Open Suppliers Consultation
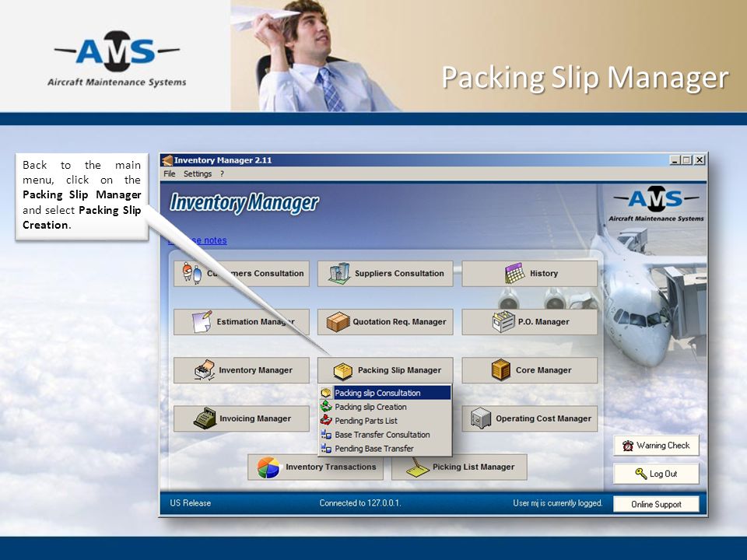 (x=385, y=273)
